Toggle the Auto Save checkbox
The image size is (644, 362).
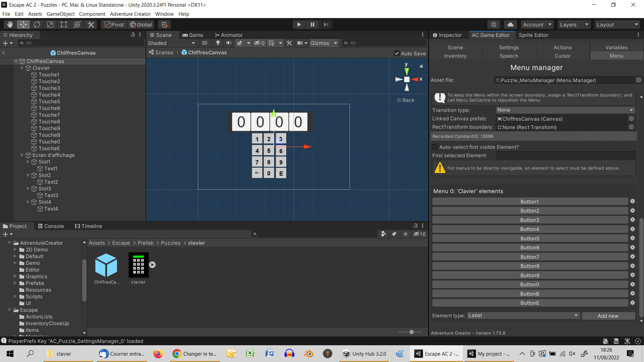[x=397, y=53]
